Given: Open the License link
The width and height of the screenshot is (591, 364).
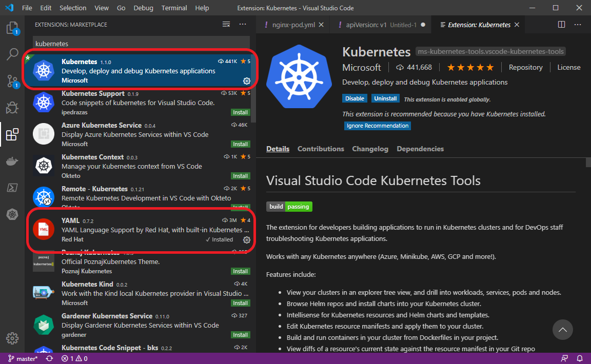Looking at the screenshot, I should [569, 68].
